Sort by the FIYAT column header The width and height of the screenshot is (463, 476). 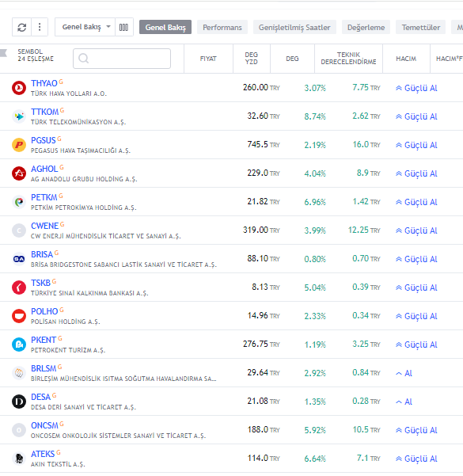click(x=208, y=59)
